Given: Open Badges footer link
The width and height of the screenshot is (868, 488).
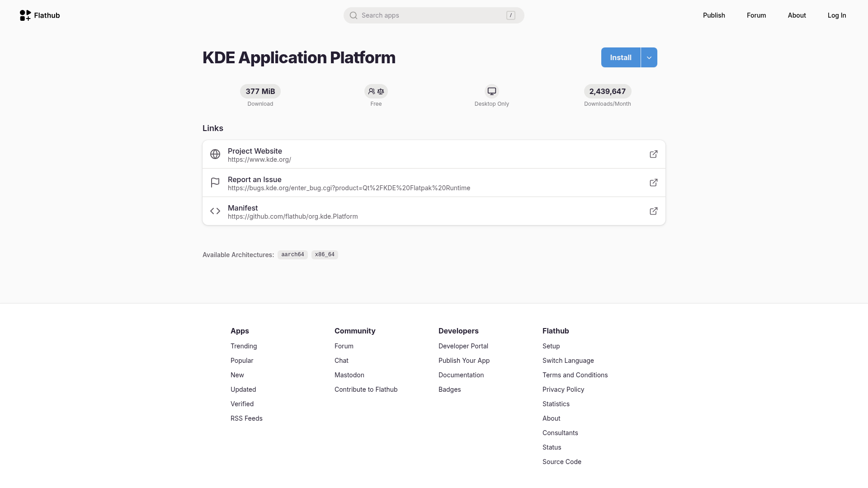Looking at the screenshot, I should [450, 389].
